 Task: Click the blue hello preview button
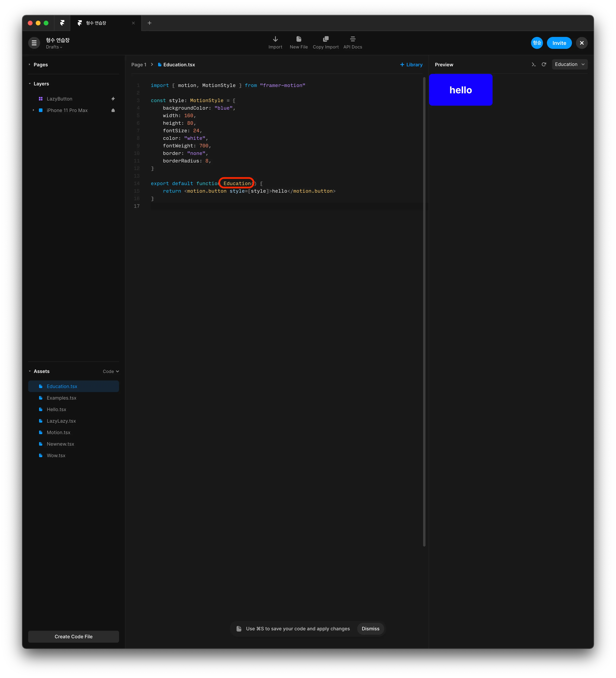461,90
